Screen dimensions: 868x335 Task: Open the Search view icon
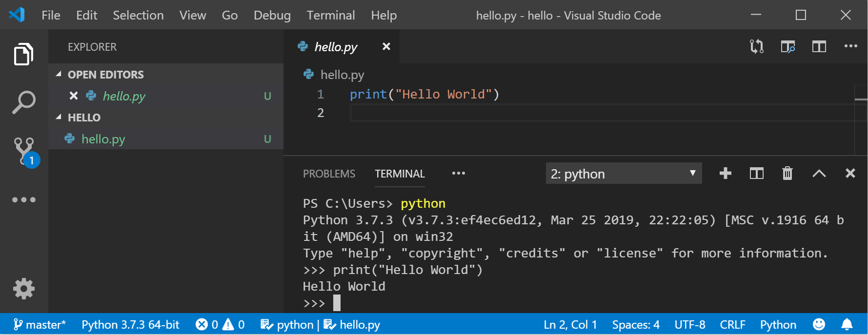pyautogui.click(x=23, y=102)
